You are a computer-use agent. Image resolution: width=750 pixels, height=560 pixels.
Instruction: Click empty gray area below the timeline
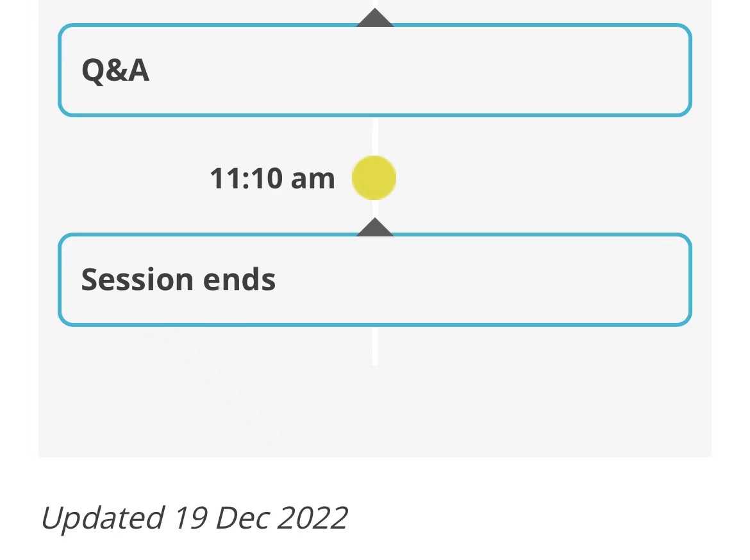[x=513, y=404]
